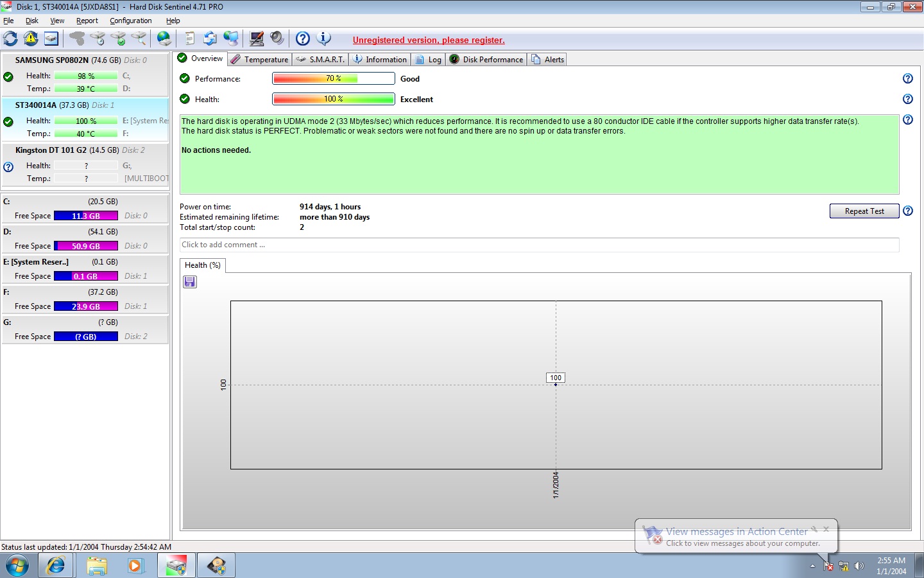924x578 pixels.
Task: Close the Action Center notification balloon
Action: tap(826, 529)
